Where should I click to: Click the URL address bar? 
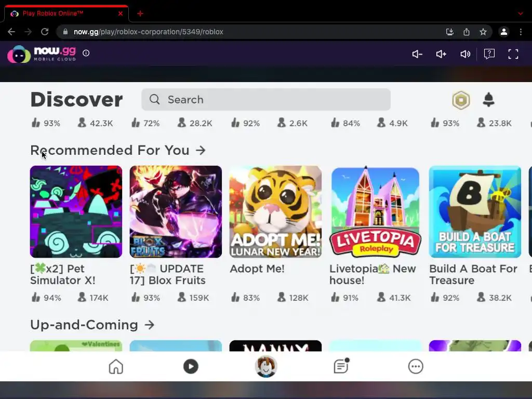(274, 32)
